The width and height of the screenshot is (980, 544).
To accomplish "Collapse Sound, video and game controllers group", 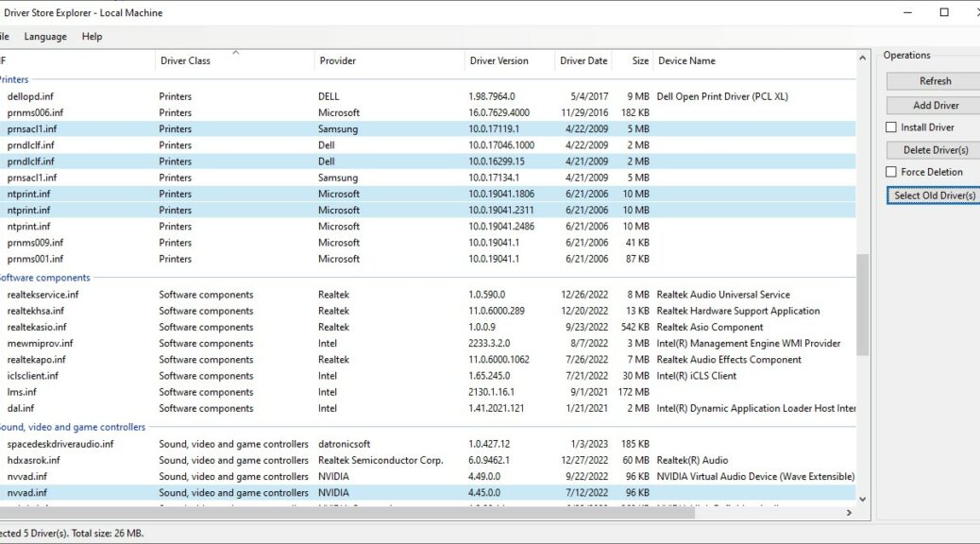I will 72,427.
